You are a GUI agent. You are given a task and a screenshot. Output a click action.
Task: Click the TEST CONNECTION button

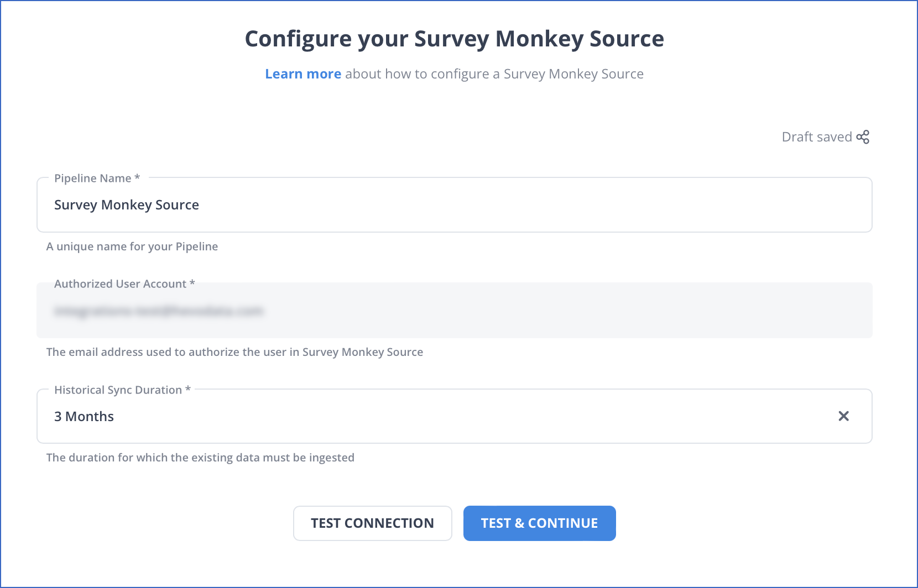[x=372, y=523]
